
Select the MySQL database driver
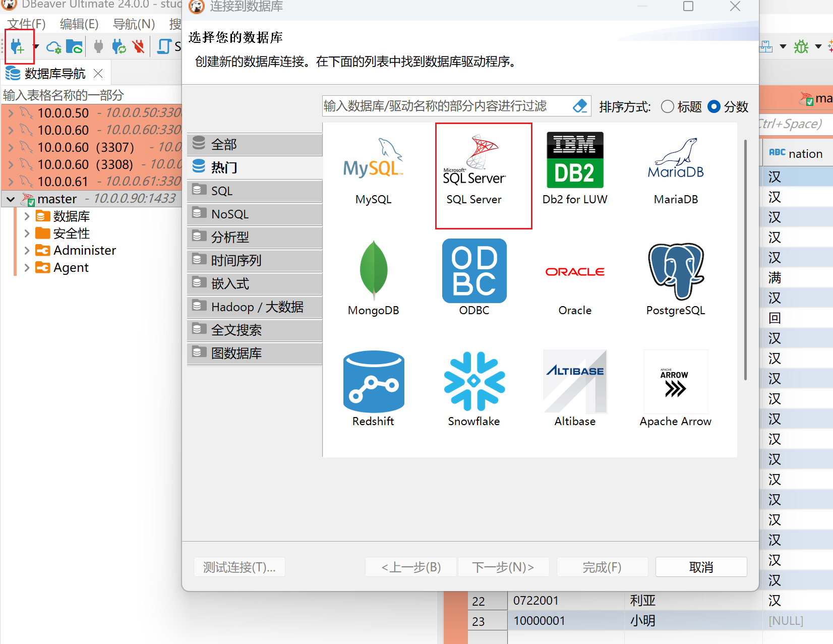(373, 170)
